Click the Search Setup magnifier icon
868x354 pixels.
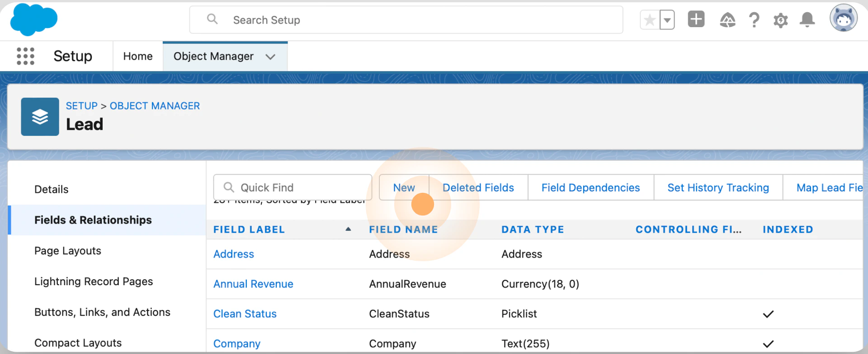pos(212,19)
